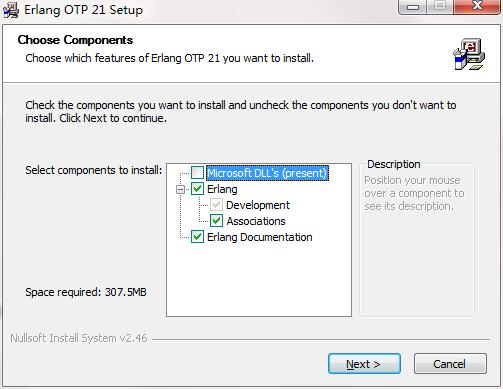The height and width of the screenshot is (389, 503).
Task: Select the Development tree item
Action: pyautogui.click(x=258, y=205)
